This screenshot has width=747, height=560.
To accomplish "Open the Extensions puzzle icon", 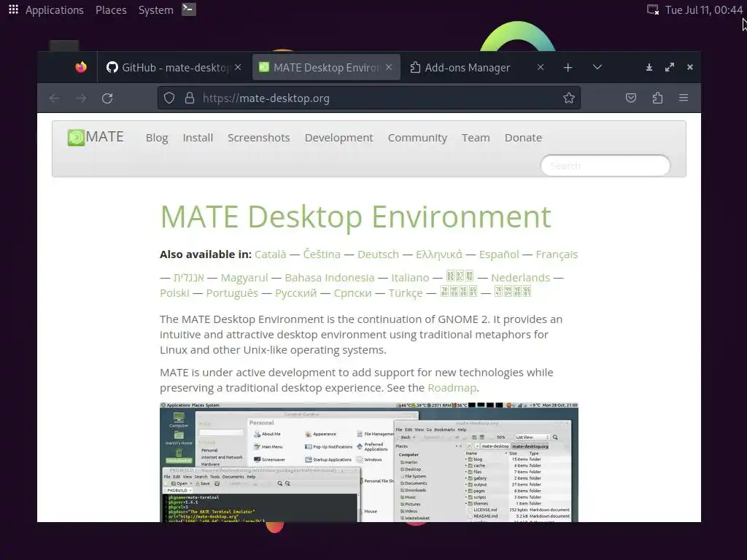I will [x=657, y=98].
